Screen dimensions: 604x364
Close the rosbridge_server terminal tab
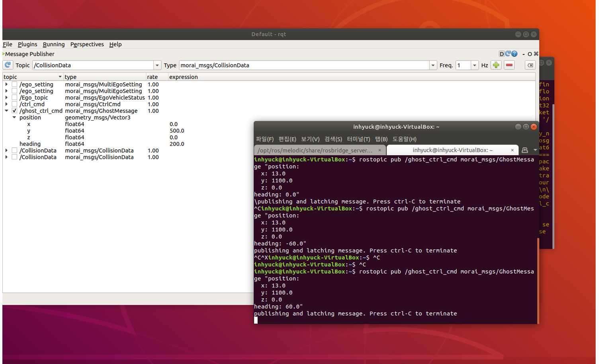click(x=379, y=150)
